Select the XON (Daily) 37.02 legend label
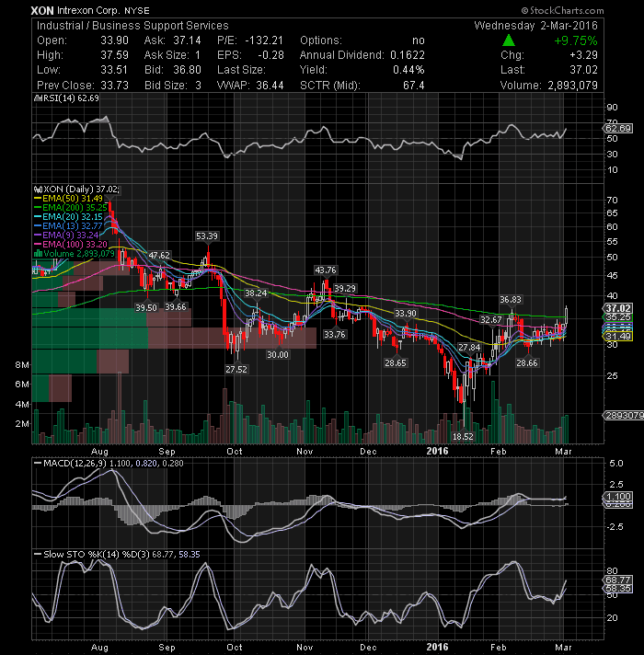This screenshot has width=644, height=655. (81, 190)
